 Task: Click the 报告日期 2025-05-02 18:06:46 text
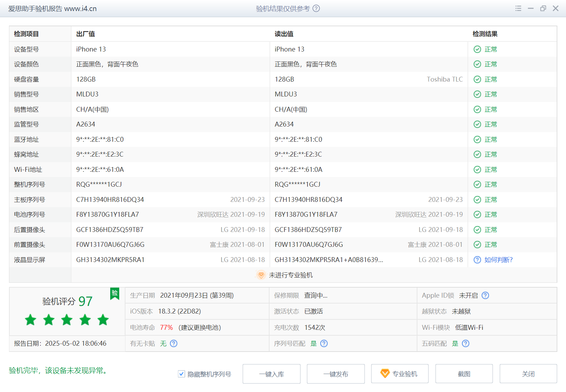tap(60, 344)
